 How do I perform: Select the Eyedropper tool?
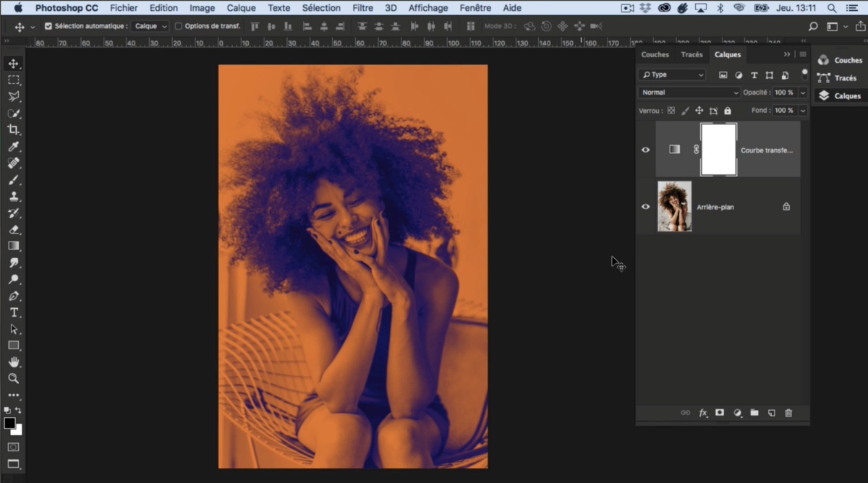13,147
